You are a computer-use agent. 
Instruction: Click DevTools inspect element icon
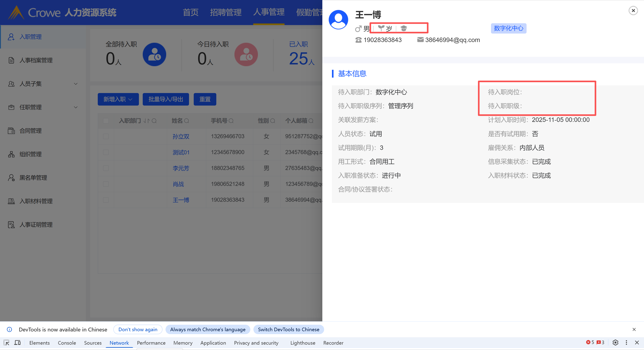point(6,343)
